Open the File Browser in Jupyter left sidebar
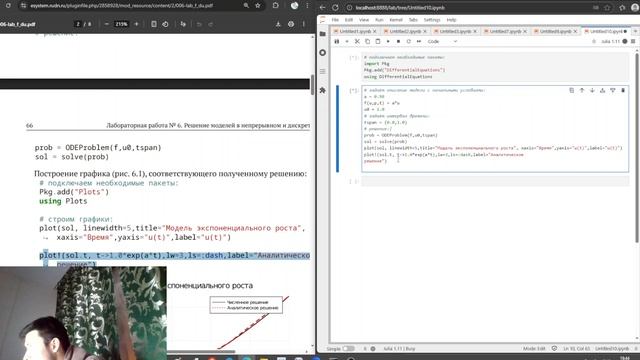The width and height of the screenshot is (640, 360). [322, 34]
